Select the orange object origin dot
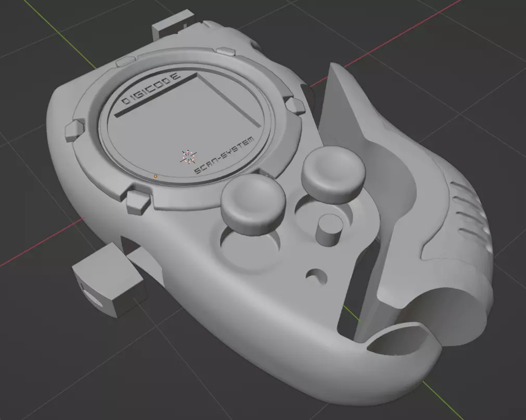This screenshot has height=420, width=526. pos(156,176)
